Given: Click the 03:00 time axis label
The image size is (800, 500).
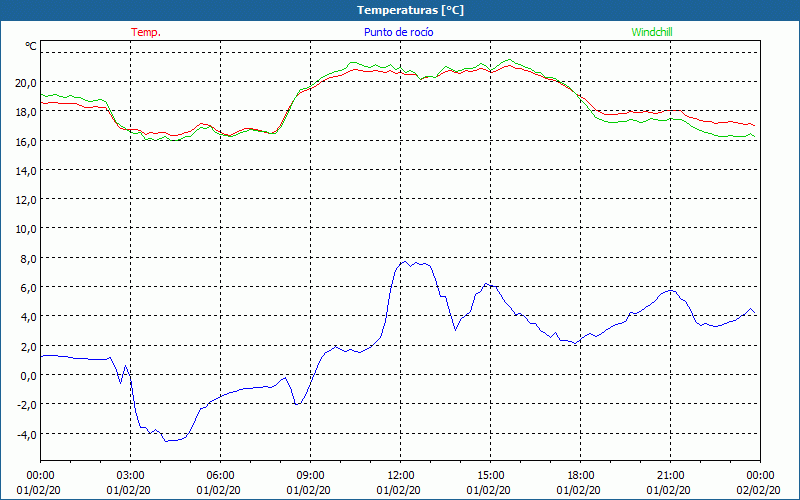Looking at the screenshot, I should coord(130,476).
